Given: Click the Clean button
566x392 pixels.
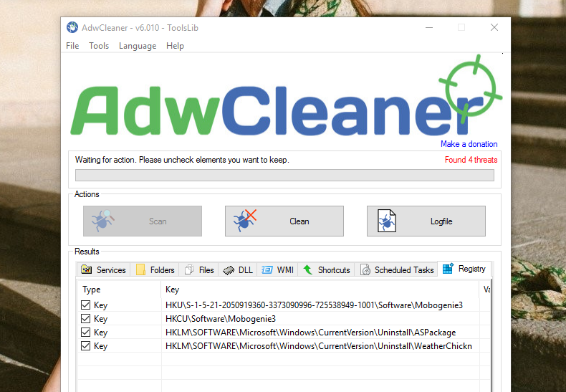Looking at the screenshot, I should tap(284, 221).
